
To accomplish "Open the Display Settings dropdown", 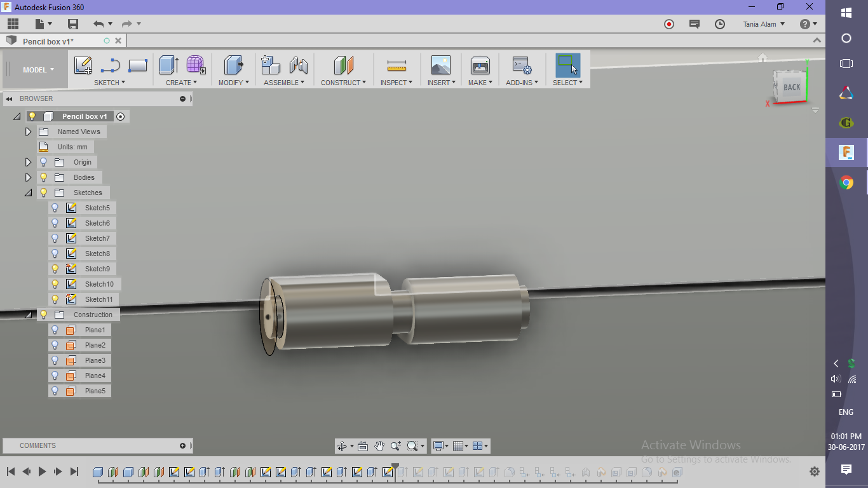I will click(x=440, y=446).
